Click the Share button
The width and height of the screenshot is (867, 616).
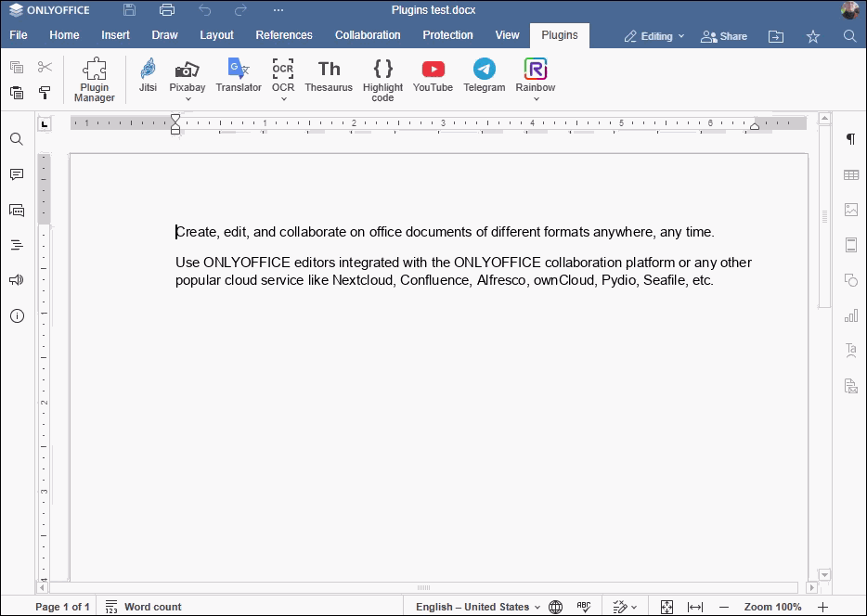[x=724, y=36]
